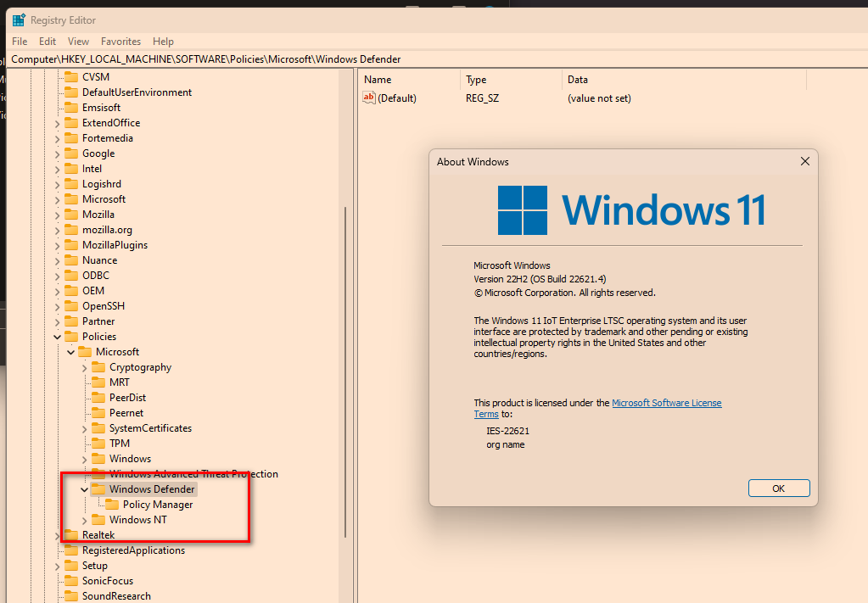Select the Windows key under Policies Microsoft

[x=130, y=459]
